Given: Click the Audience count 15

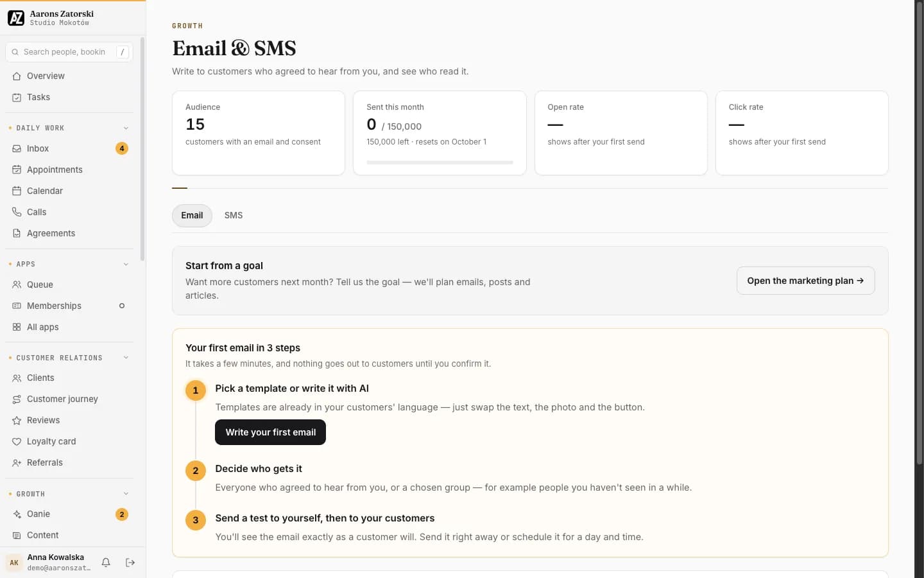Looking at the screenshot, I should 195,125.
